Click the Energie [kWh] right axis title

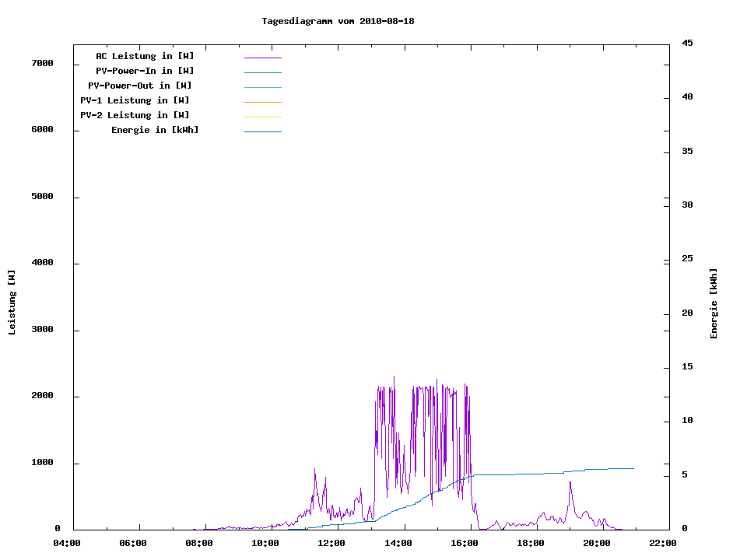(x=714, y=303)
